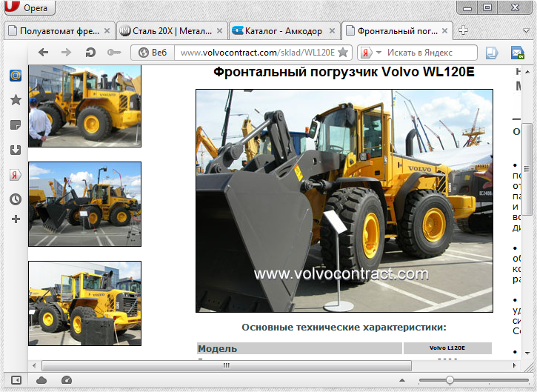Select the Фронтальный пог... tab
Image resolution: width=537 pixels, height=392 pixels.
(x=396, y=31)
